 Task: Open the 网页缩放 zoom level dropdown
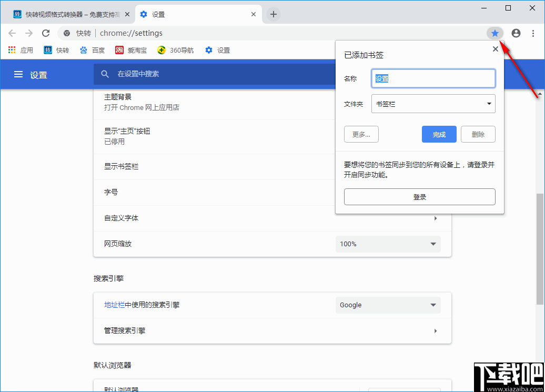pyautogui.click(x=388, y=244)
